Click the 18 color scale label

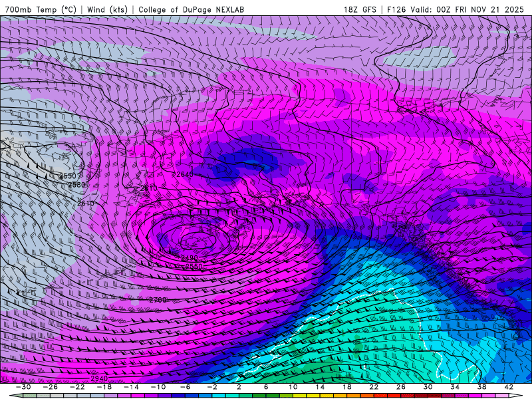tap(347, 387)
